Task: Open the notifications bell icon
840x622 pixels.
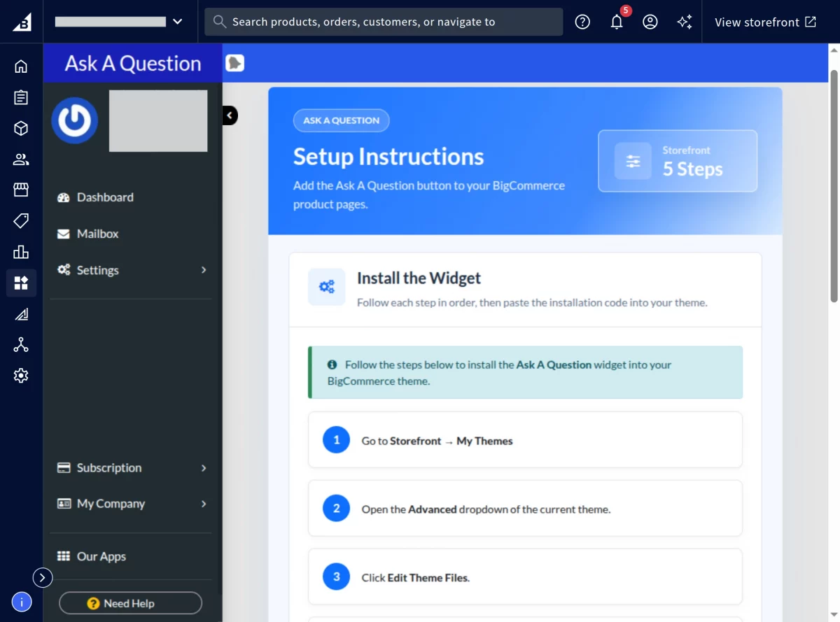Action: click(x=617, y=22)
